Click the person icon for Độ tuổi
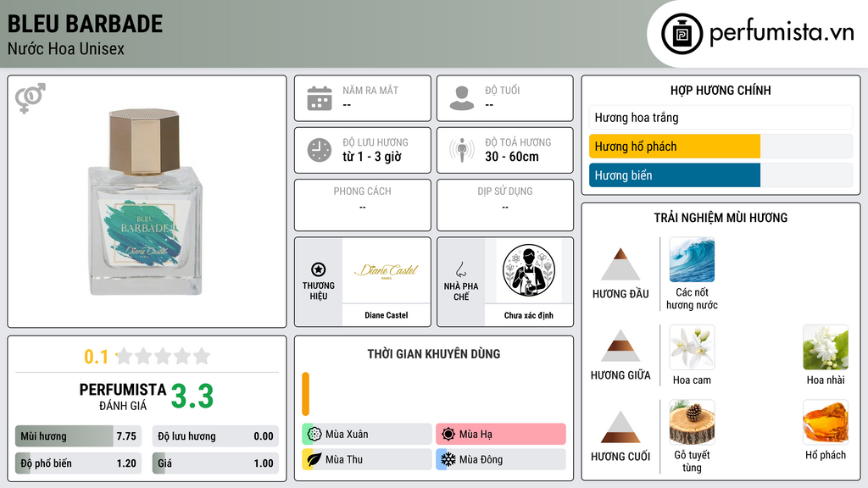Viewport: 868px width, 488px height. click(x=462, y=98)
